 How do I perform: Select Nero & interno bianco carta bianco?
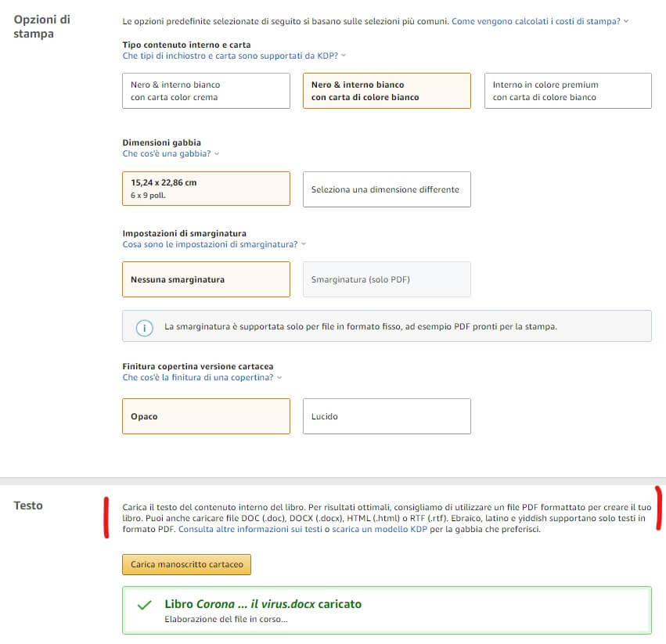coord(387,91)
